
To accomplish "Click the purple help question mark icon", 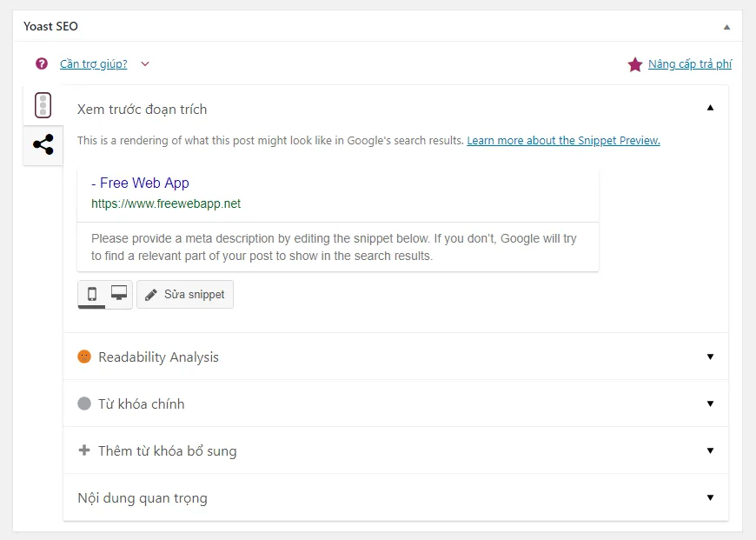I will point(42,63).
